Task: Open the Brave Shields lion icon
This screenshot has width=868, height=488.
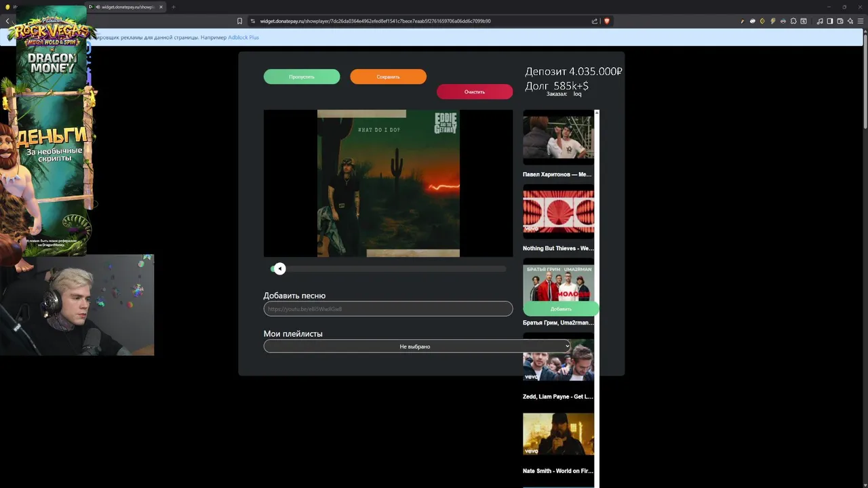Action: pyautogui.click(x=607, y=21)
